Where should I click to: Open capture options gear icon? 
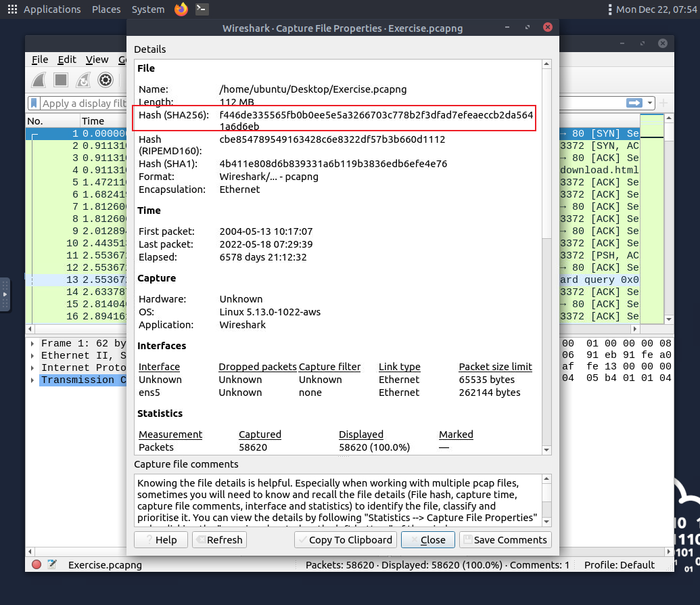106,81
